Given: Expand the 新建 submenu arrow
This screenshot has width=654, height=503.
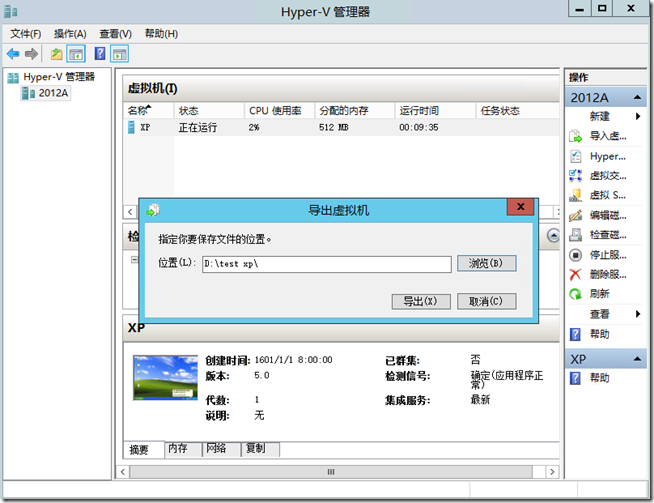Looking at the screenshot, I should pos(638,116).
